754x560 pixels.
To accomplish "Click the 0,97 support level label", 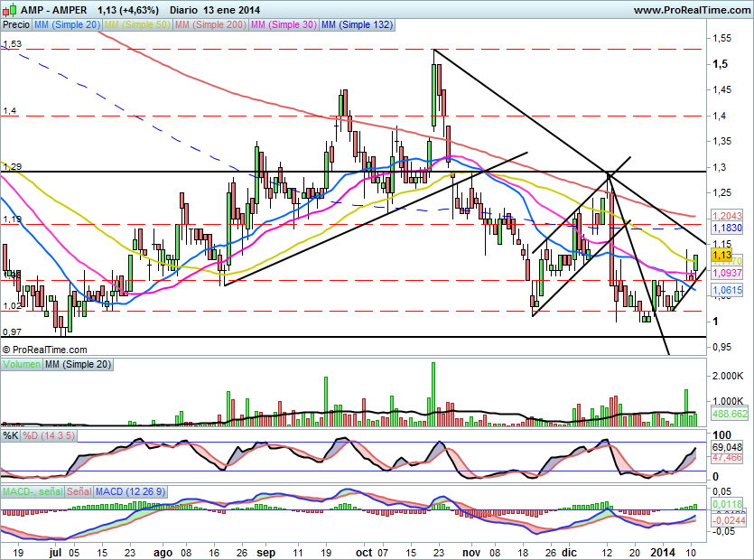I will [x=12, y=331].
